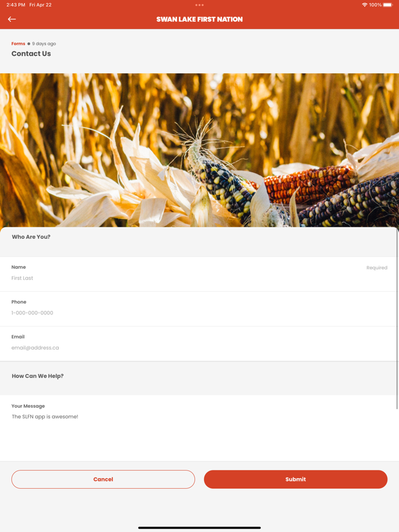The image size is (399, 532).
Task: Tap the Contact Us heading
Action: coord(31,54)
